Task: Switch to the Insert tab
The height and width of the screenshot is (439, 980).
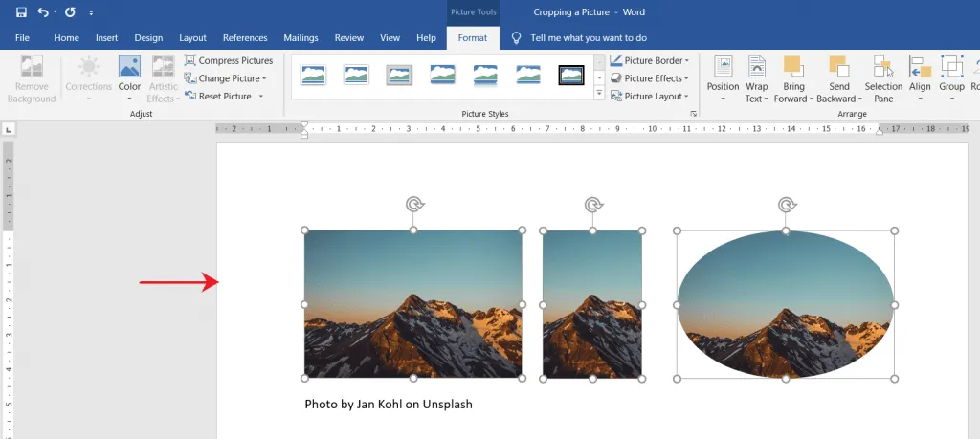Action: coord(106,38)
